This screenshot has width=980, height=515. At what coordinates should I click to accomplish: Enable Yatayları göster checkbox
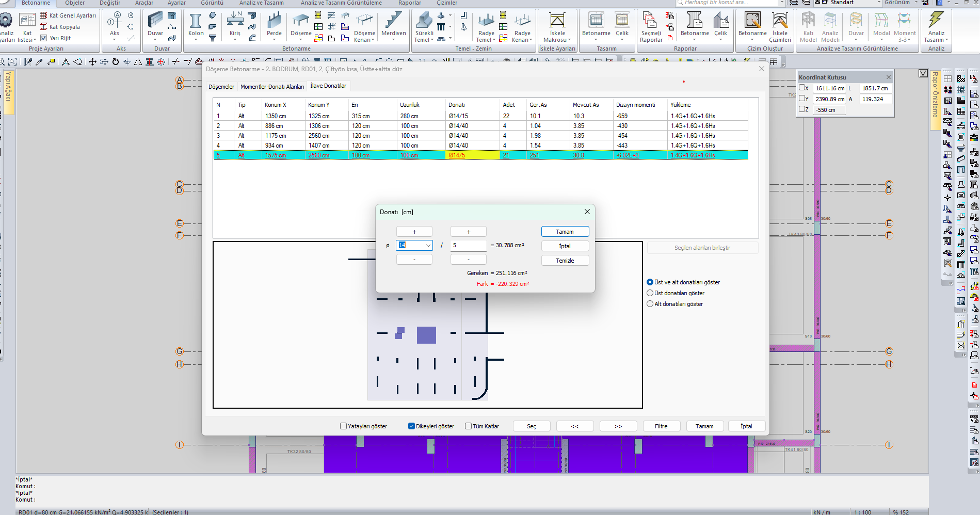[x=343, y=426]
